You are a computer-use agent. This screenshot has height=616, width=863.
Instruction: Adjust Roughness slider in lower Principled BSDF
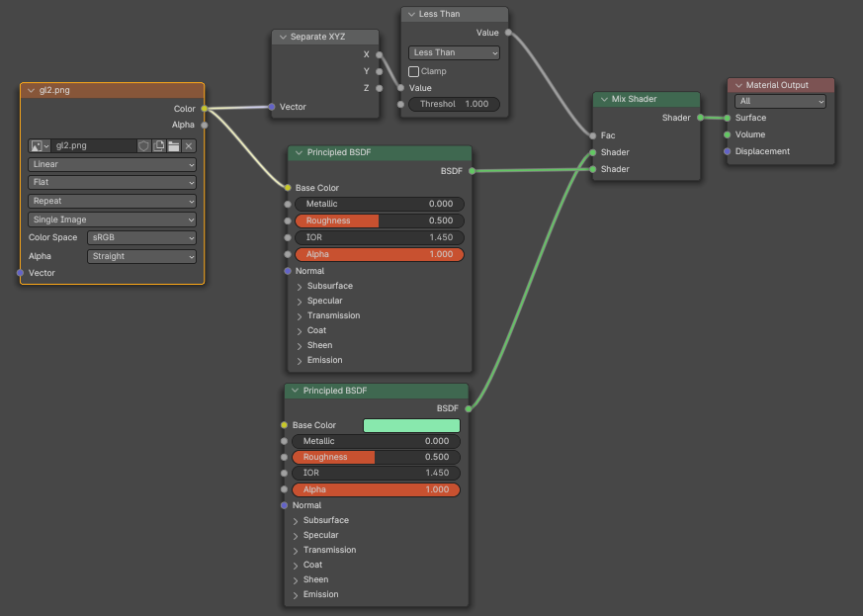point(376,457)
